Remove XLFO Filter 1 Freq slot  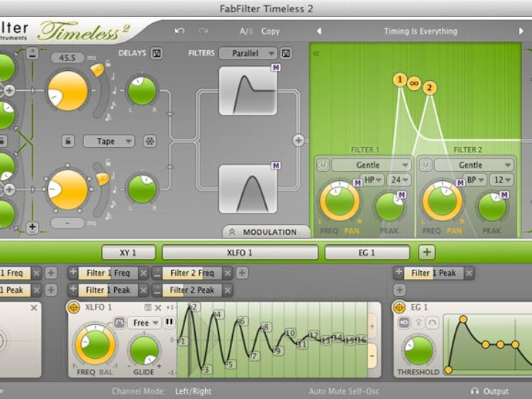point(143,273)
